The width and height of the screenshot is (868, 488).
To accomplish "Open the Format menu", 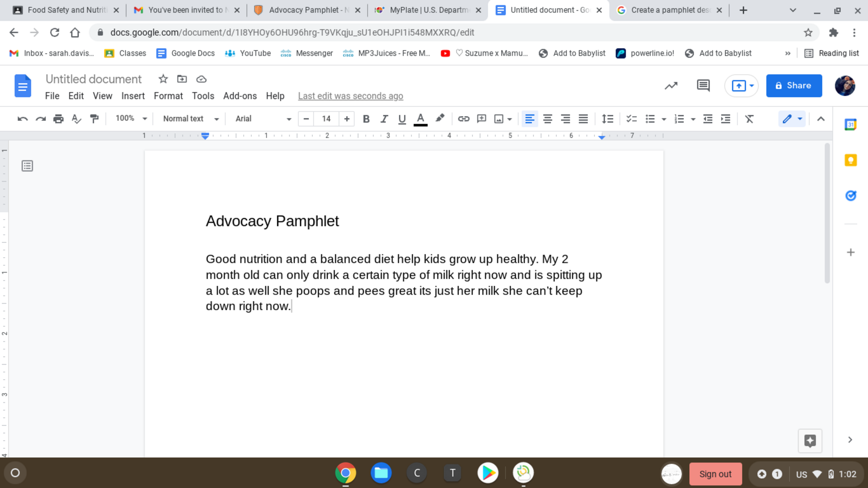I will point(168,96).
